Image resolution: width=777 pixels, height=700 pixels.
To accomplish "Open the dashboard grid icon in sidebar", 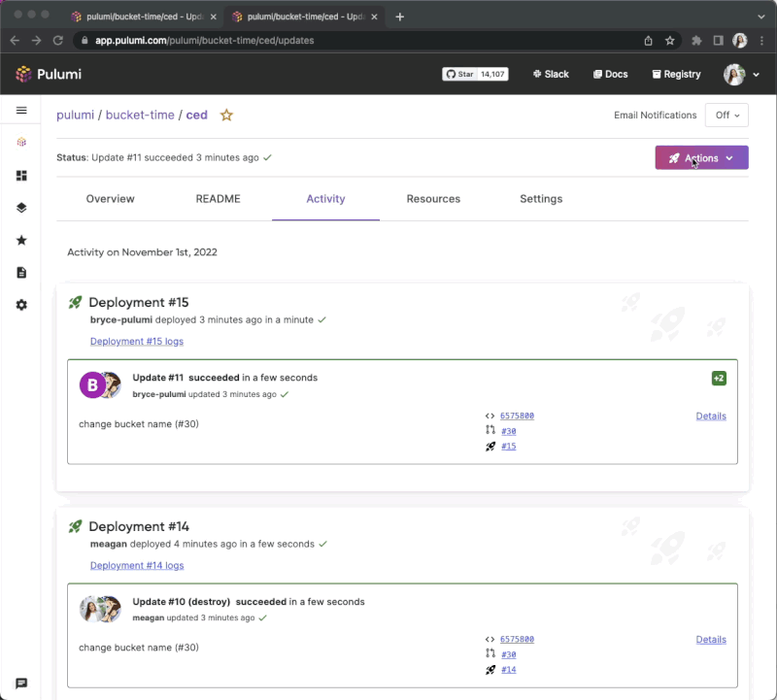I will click(21, 176).
